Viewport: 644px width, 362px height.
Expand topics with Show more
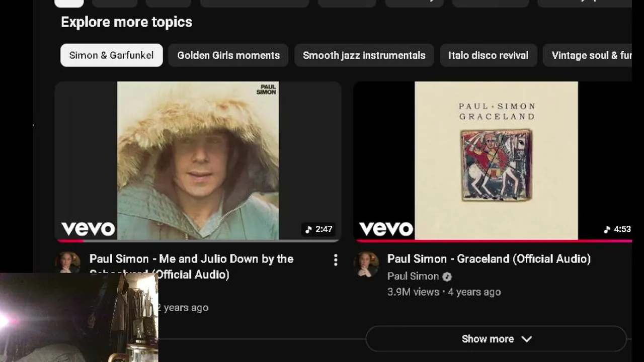coord(496,339)
